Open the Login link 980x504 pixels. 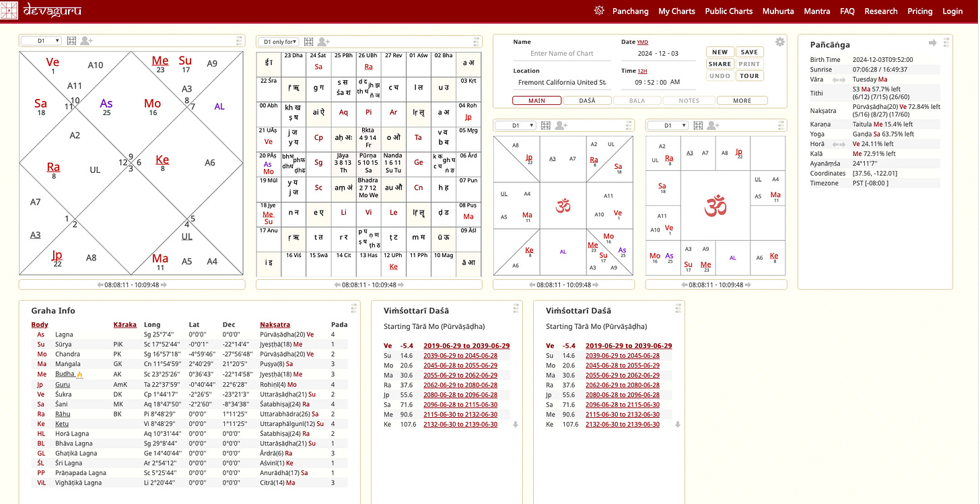[952, 11]
